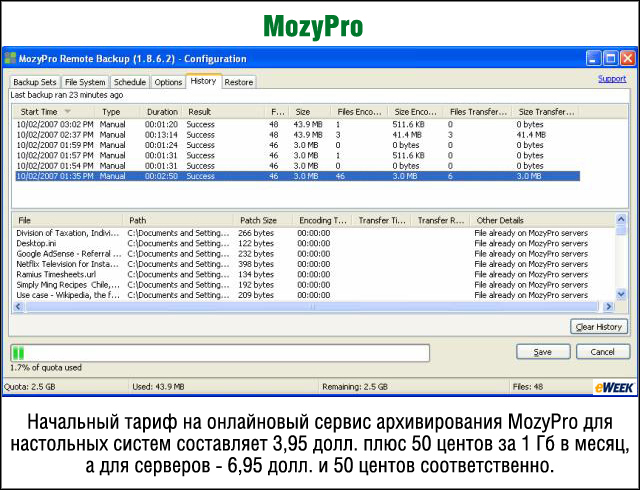The image size is (640, 490).
Task: Select backup row 10/02/2007 01:54 PM
Action: coord(297,166)
